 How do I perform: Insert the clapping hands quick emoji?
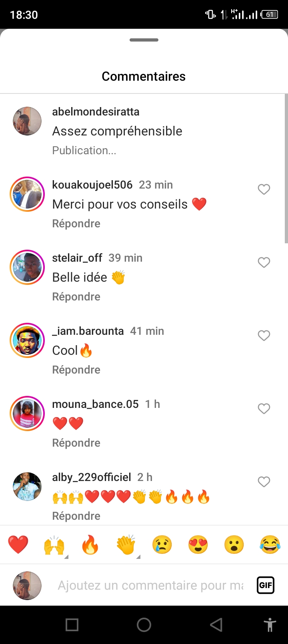tap(126, 545)
